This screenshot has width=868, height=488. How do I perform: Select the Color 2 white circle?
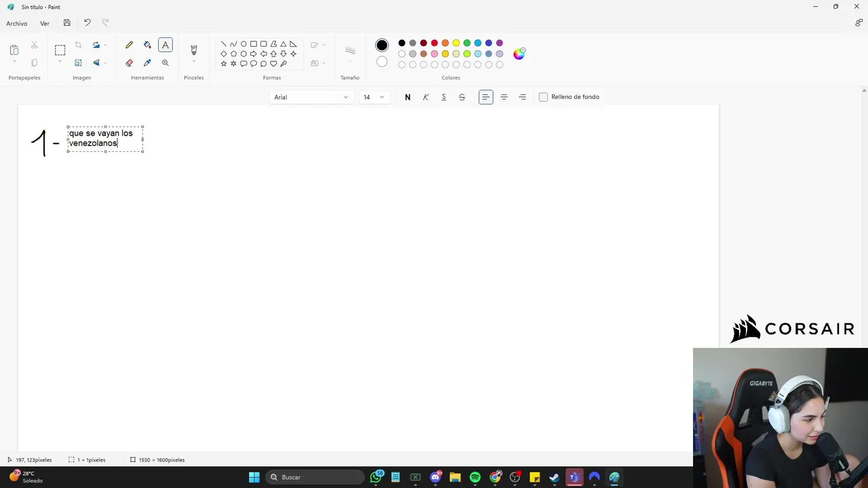coord(382,62)
